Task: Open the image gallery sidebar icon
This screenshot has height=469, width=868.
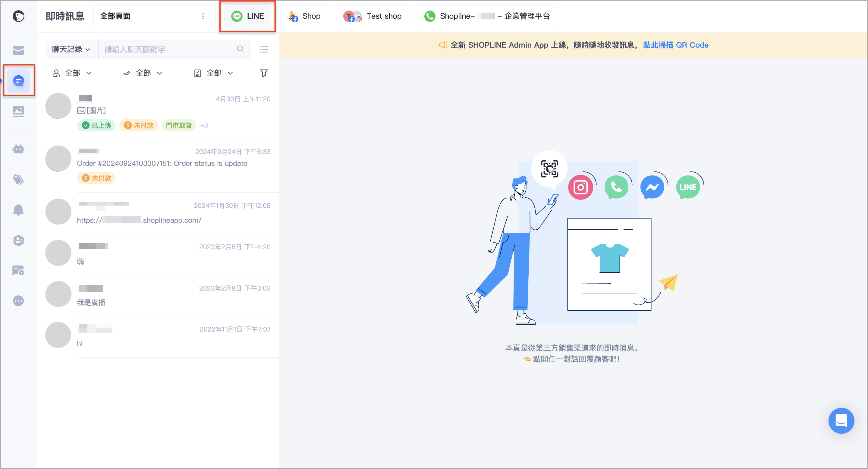Action: pyautogui.click(x=18, y=111)
